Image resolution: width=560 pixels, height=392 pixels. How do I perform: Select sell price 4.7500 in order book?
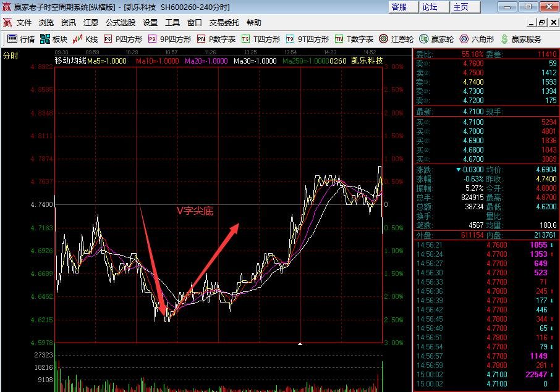coord(473,73)
